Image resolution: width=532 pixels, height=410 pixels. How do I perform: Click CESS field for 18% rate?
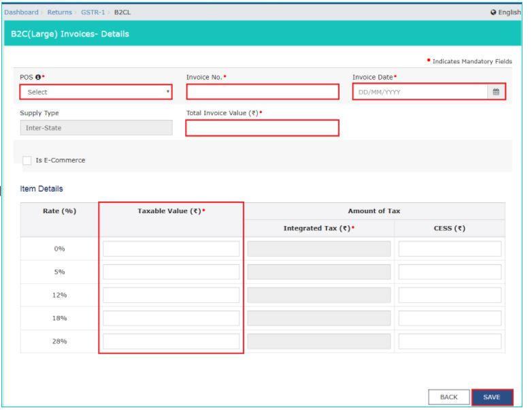click(450, 318)
